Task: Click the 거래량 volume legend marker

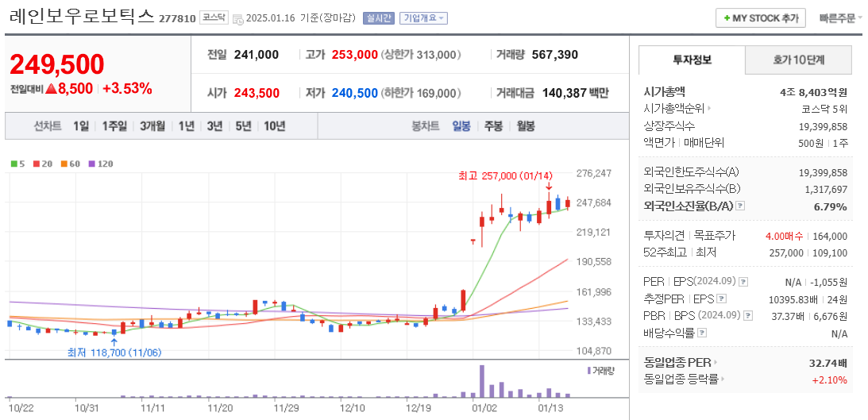Action: click(x=588, y=370)
